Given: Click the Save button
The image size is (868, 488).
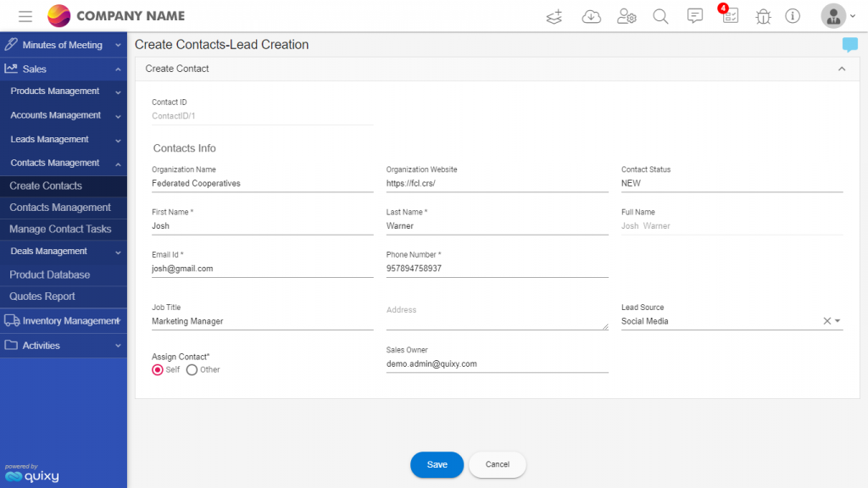Looking at the screenshot, I should click(437, 465).
